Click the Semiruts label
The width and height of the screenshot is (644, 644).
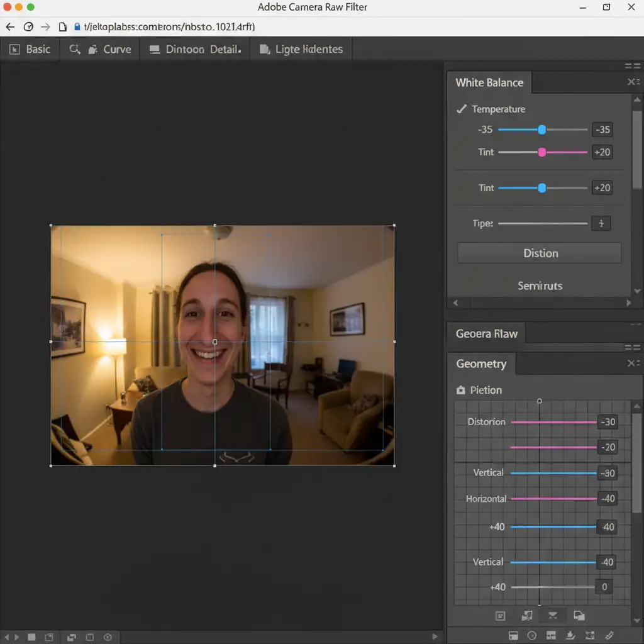[x=540, y=286]
